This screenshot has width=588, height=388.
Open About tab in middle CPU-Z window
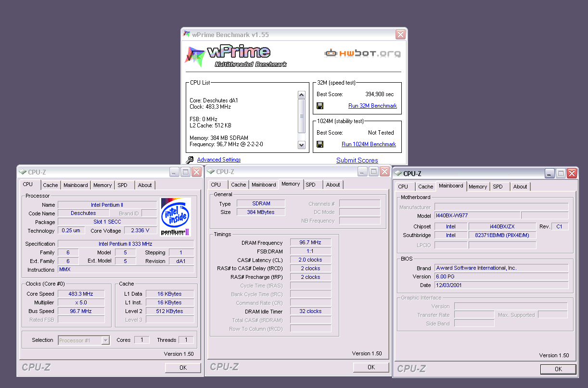pyautogui.click(x=333, y=185)
